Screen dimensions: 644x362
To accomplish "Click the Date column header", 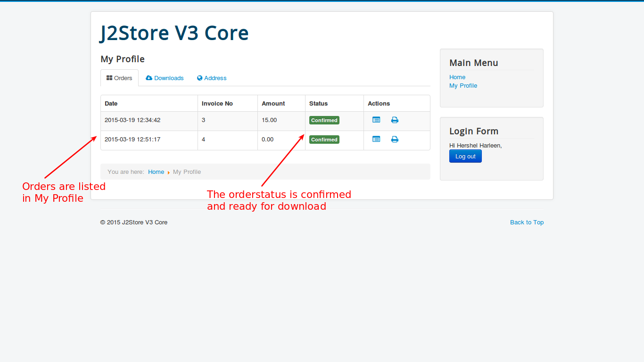I will tap(111, 104).
